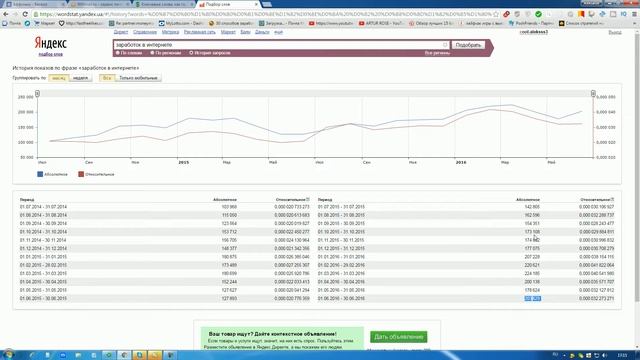
Task: Reload the page with the refresh icon
Action: pyautogui.click(x=25, y=14)
